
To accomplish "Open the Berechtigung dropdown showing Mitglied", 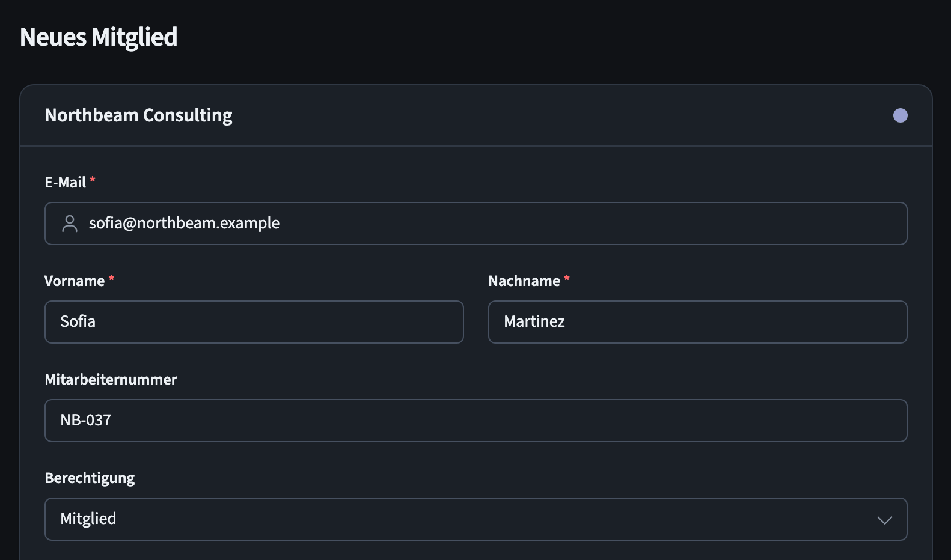I will [475, 519].
